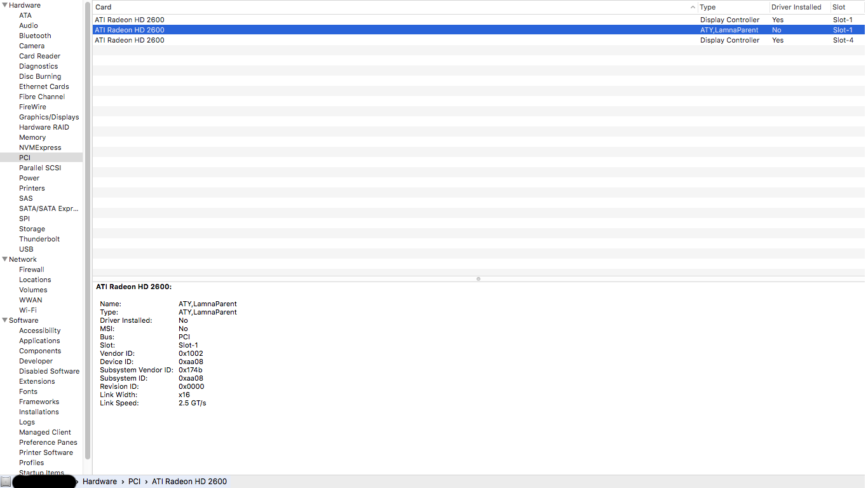Select USB in the sidebar
Image resolution: width=868 pixels, height=488 pixels.
tap(26, 249)
